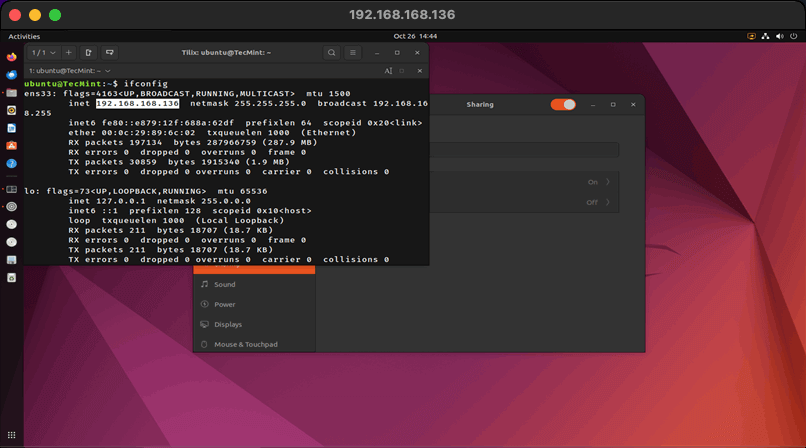Viewport: 806px width, 448px height.
Task: Show applications grid in dock
Action: click(11, 437)
